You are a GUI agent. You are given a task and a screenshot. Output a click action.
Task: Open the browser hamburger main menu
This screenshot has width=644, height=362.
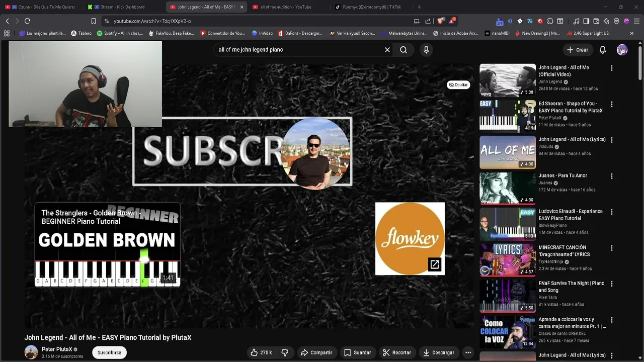pyautogui.click(x=636, y=21)
